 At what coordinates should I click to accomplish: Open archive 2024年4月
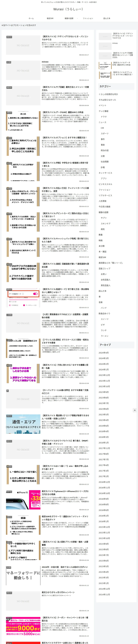click(x=104, y=353)
